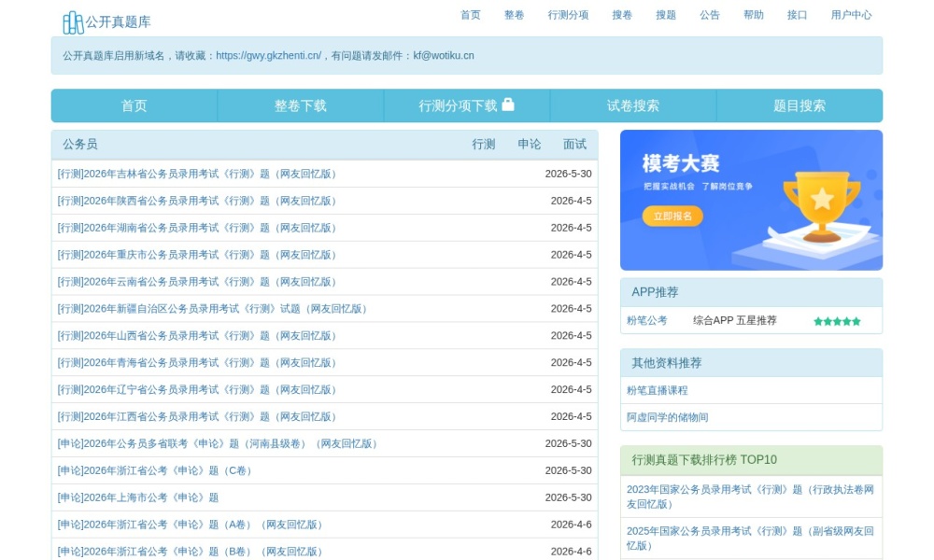
Task: Open 2026年浙江省公考申论A卷 link
Action: tap(190, 525)
